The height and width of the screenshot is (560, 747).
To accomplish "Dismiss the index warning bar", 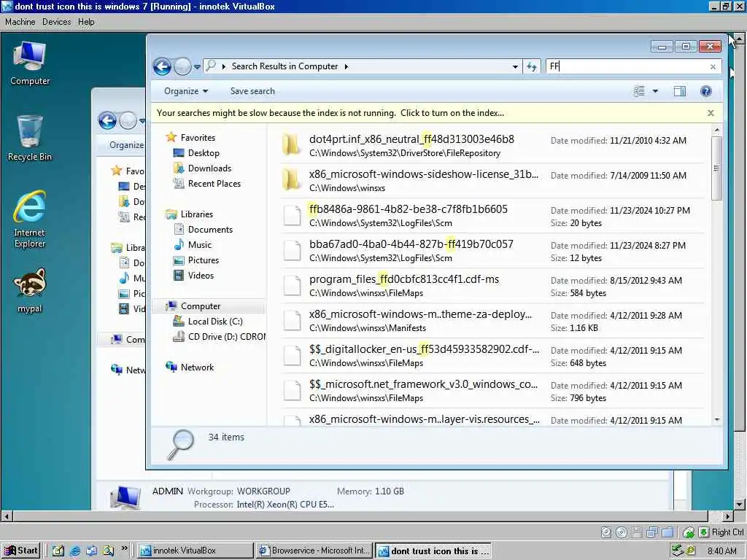I will 711,113.
